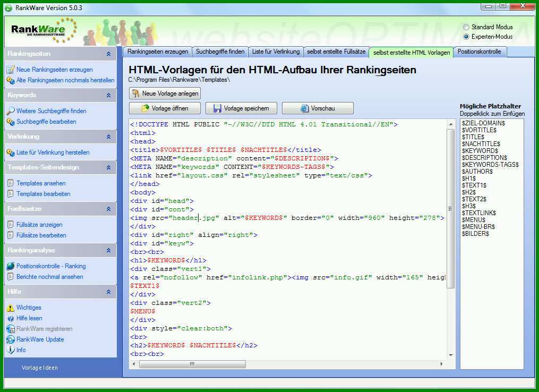Click editor scroll-left arrow

(134, 364)
